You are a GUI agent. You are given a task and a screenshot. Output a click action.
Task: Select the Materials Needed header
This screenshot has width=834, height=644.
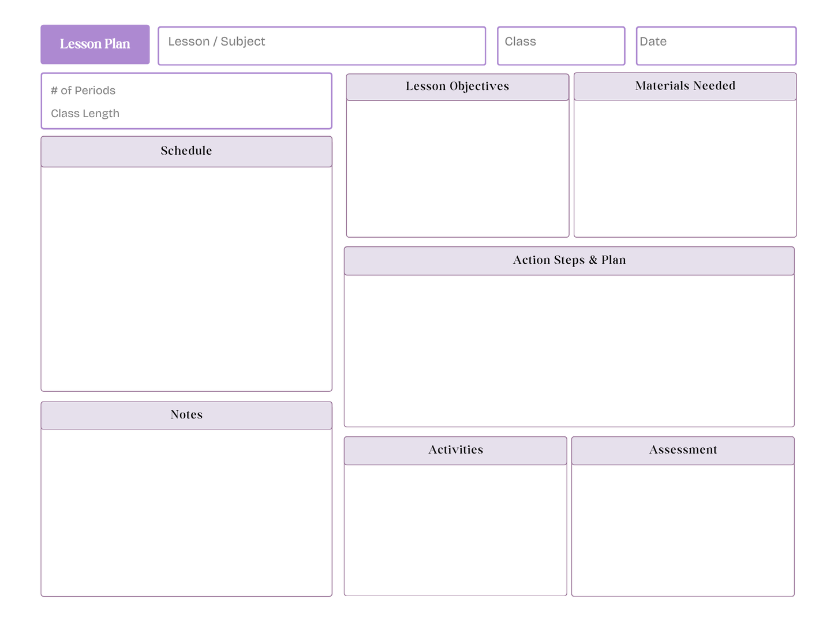click(685, 87)
